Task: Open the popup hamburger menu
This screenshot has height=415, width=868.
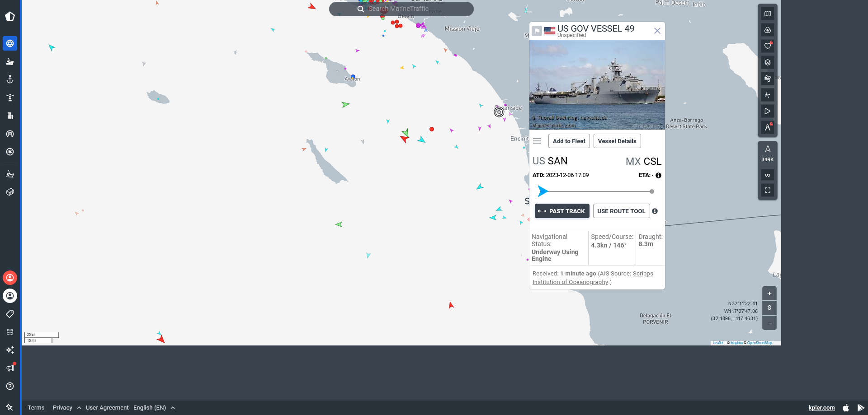Action: pyautogui.click(x=537, y=141)
